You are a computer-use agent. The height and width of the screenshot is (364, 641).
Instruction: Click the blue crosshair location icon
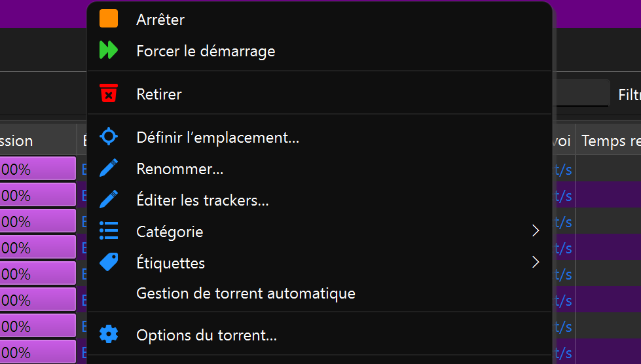tap(108, 136)
